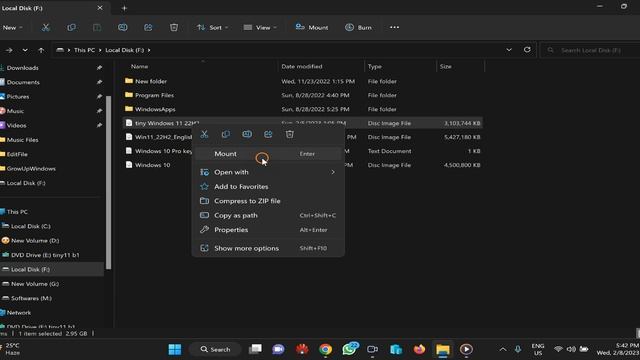
Task: Select Local Disk (C:) in the sidebar
Action: (31, 226)
